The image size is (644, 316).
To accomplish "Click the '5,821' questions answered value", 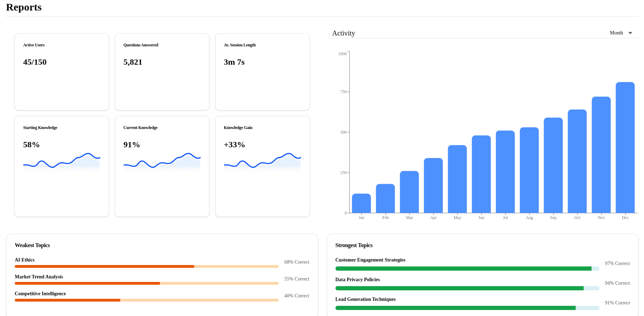I will [x=133, y=62].
